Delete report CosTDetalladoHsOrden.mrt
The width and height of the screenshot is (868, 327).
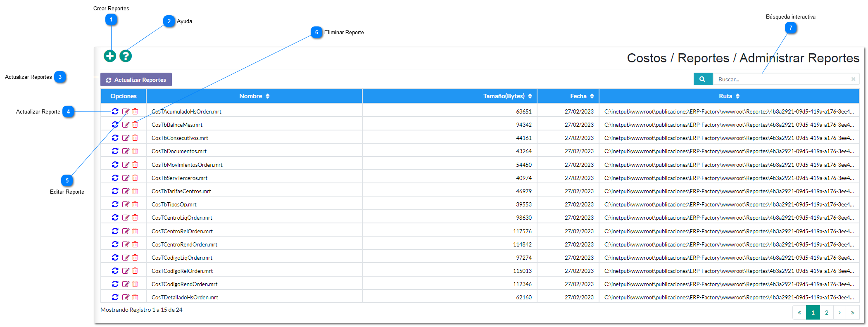click(135, 297)
